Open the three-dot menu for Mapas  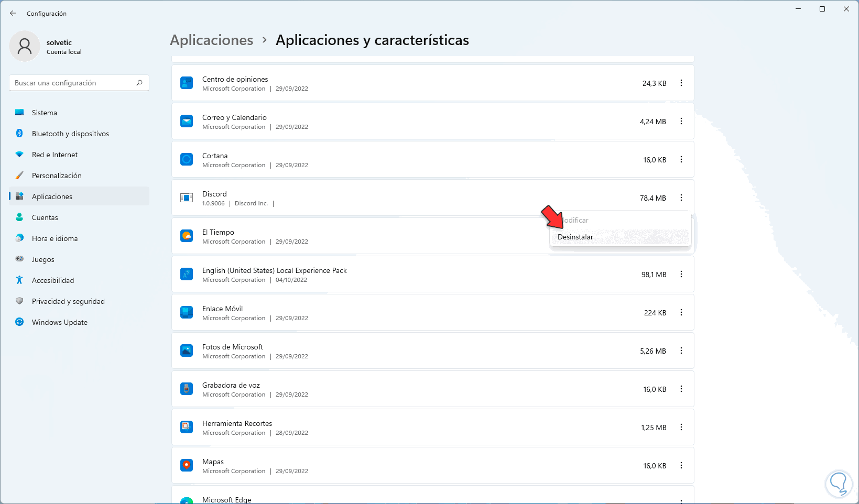tap(681, 465)
